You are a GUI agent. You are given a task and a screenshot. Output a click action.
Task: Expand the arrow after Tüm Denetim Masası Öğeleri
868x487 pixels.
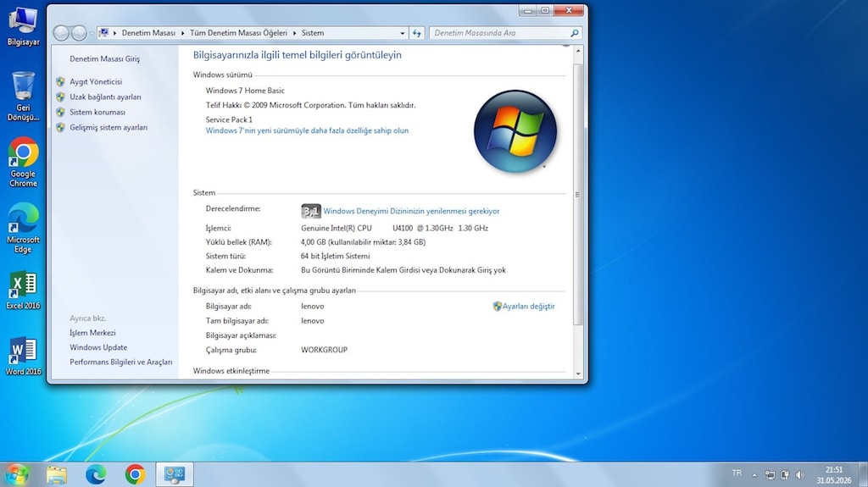[294, 33]
